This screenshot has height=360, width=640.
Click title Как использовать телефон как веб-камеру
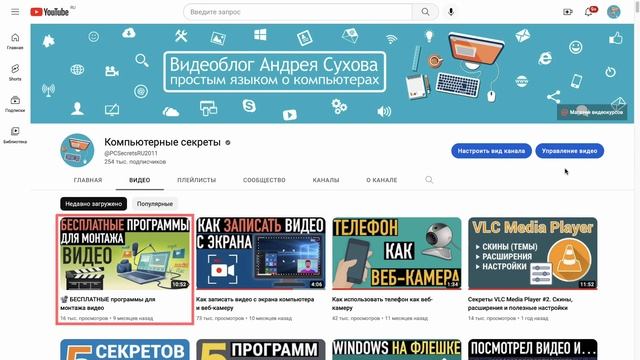coord(382,304)
